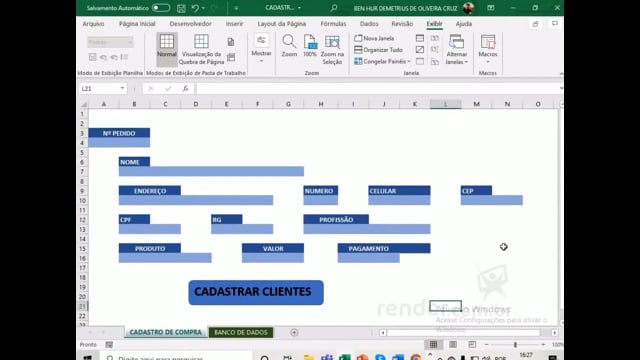The width and height of the screenshot is (640, 360).
Task: Switch to Page Break Preview in status bar
Action: click(472, 345)
